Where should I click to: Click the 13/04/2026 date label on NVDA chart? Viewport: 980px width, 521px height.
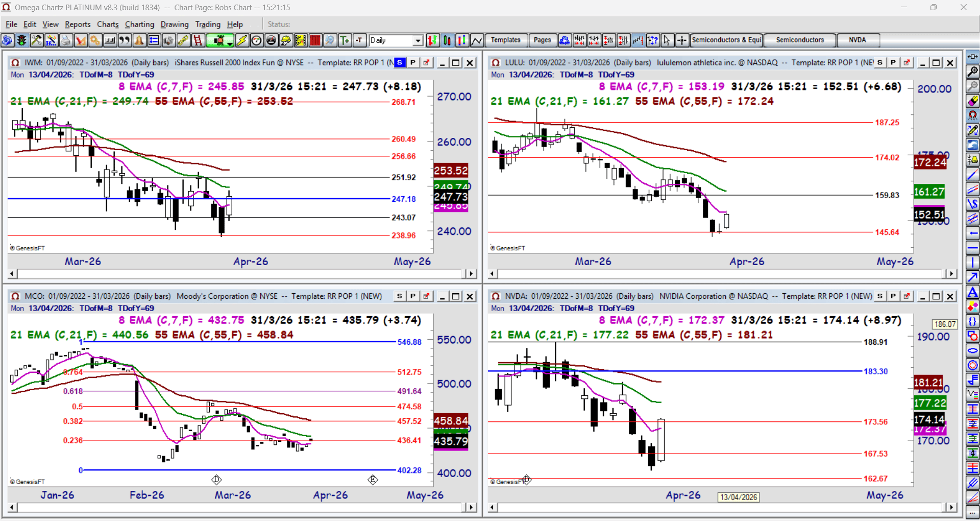739,497
